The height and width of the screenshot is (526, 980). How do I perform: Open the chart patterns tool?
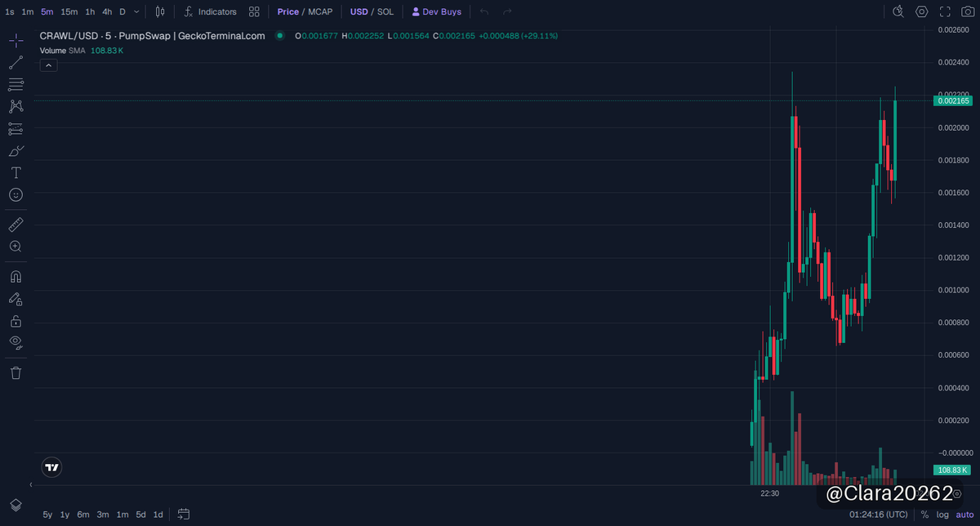[x=16, y=106]
